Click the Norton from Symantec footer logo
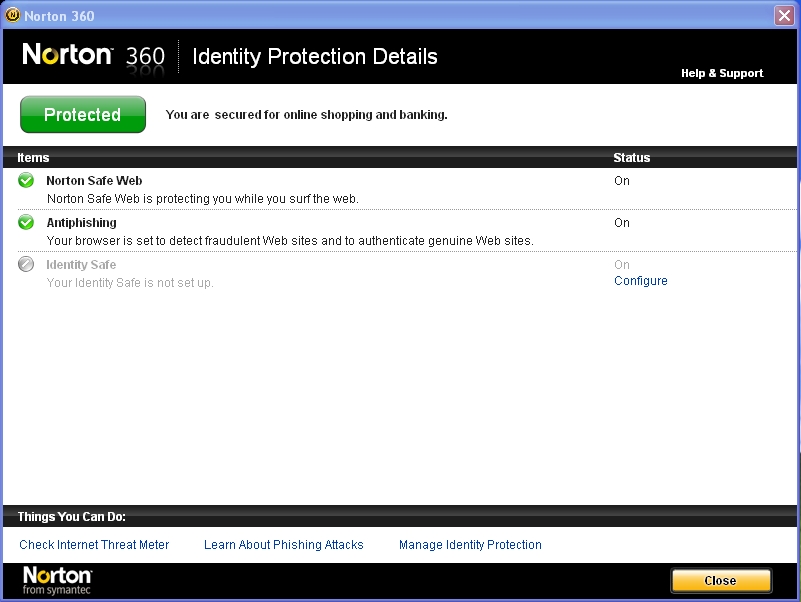 click(x=57, y=581)
